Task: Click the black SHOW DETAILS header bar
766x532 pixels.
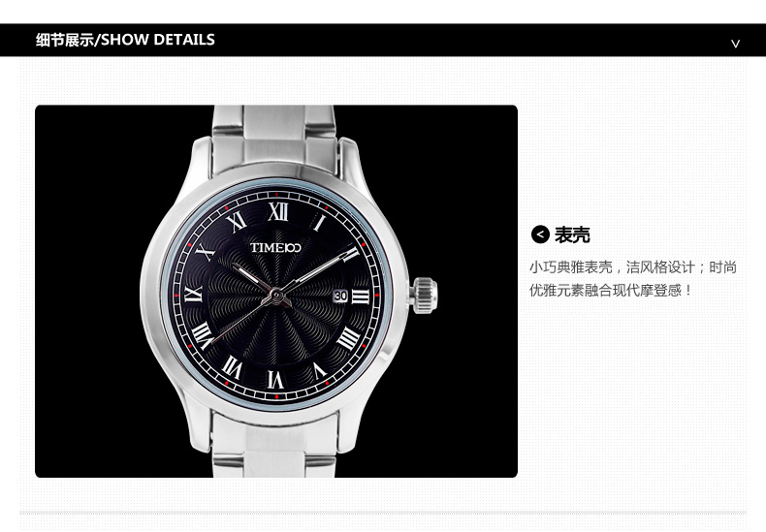Action: click(x=383, y=40)
